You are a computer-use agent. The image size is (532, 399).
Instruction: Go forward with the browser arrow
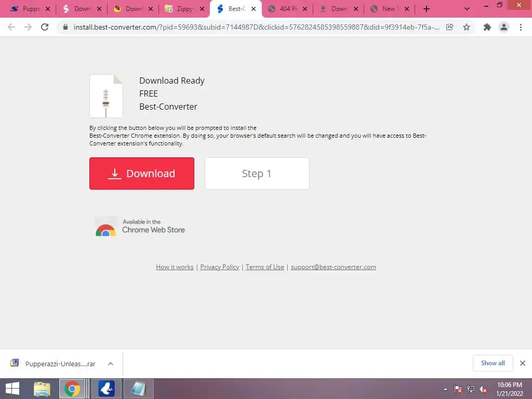[28, 27]
